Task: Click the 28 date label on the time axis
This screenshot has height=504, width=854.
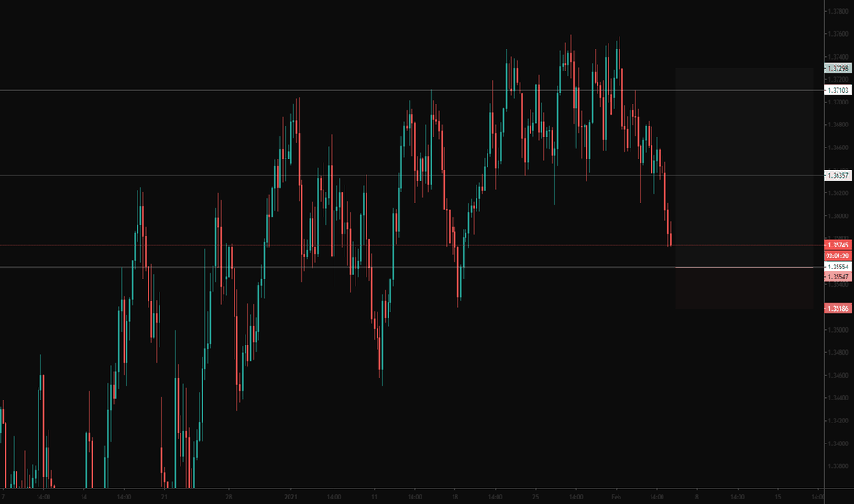Action: point(229,497)
